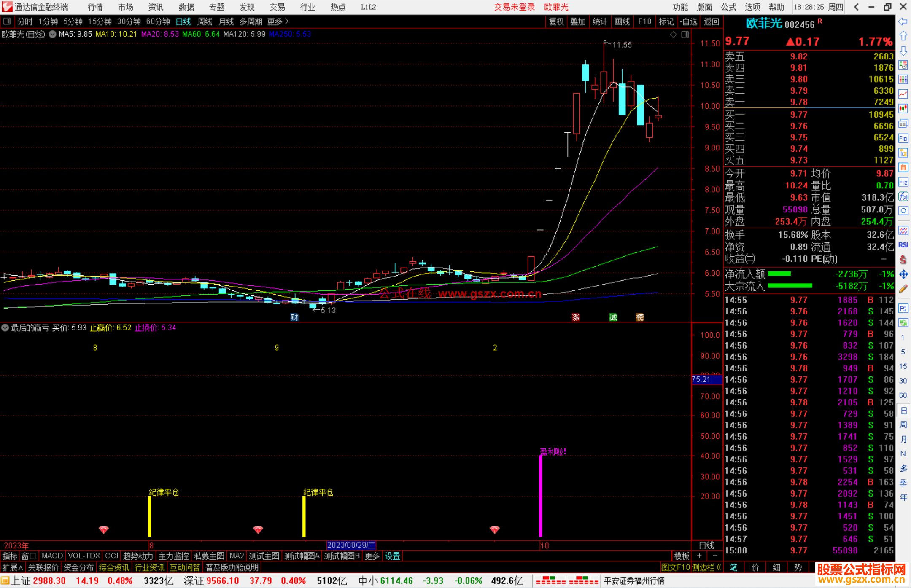Click the formula f(x) sidebar icon
The image size is (911, 588).
903,196
